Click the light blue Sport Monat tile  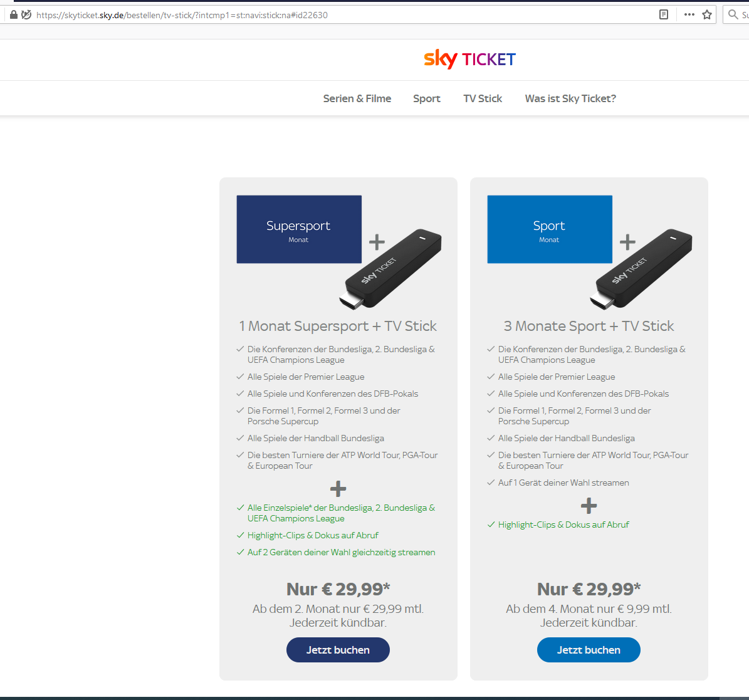pos(550,229)
